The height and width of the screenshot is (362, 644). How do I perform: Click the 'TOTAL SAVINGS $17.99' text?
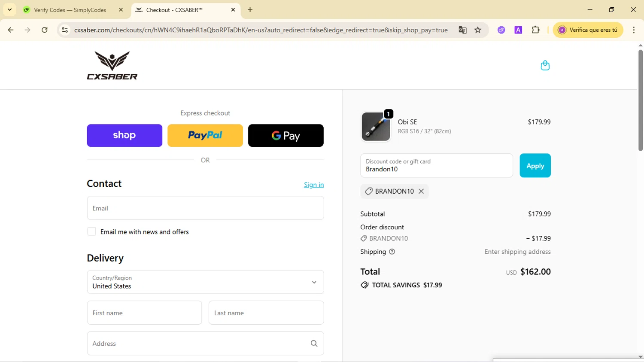[407, 285]
